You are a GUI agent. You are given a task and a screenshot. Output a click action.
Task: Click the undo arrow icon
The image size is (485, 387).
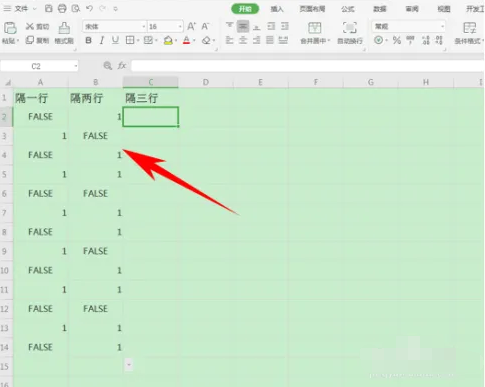tap(89, 9)
